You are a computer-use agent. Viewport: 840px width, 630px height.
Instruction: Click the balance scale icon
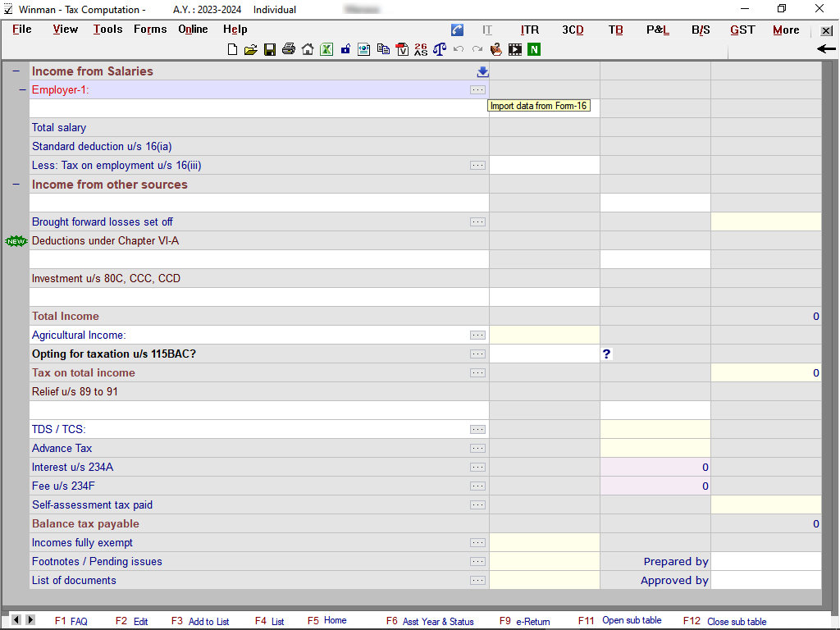coord(440,49)
